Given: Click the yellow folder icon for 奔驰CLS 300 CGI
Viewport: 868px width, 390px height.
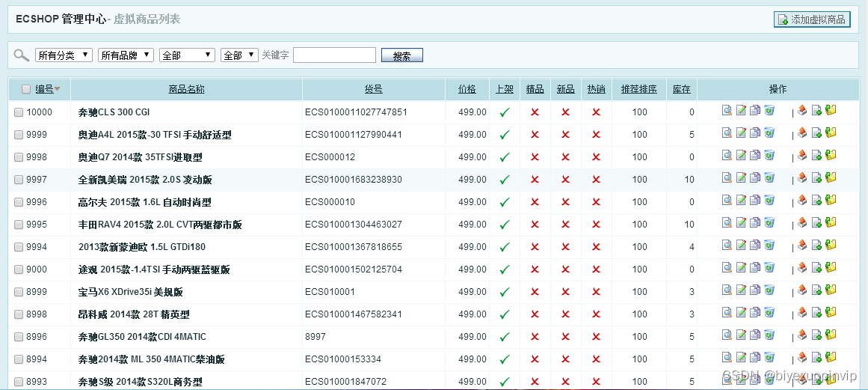Looking at the screenshot, I should 831,110.
